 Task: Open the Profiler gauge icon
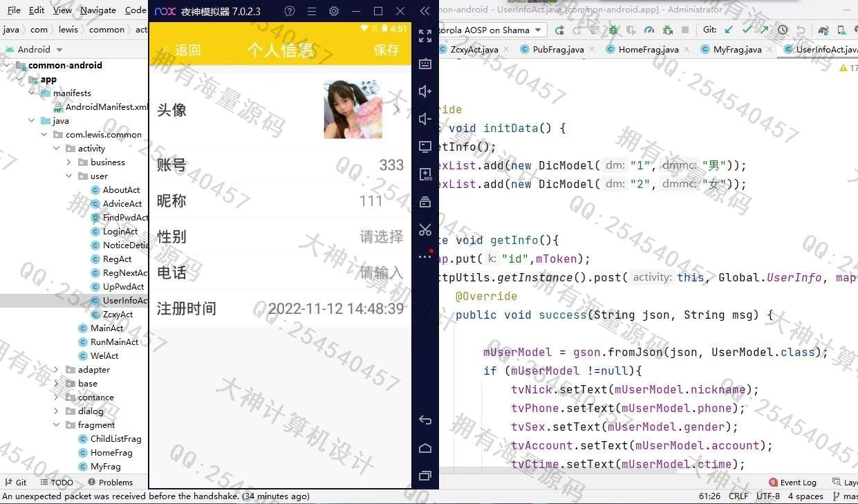coord(649,30)
